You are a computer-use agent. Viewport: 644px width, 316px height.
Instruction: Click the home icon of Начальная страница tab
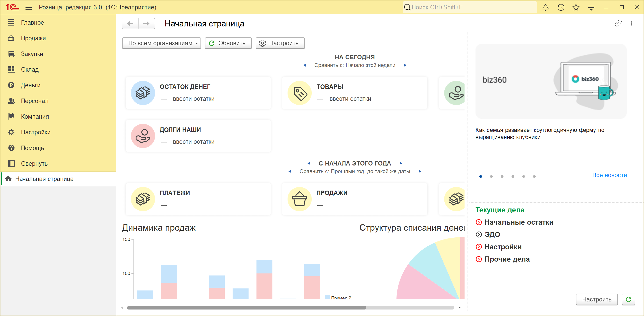click(8, 179)
